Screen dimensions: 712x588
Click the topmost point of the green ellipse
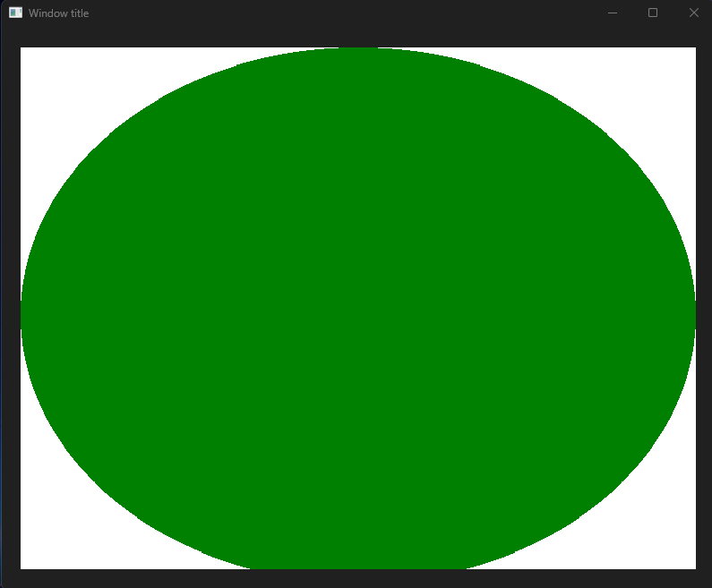click(358, 51)
